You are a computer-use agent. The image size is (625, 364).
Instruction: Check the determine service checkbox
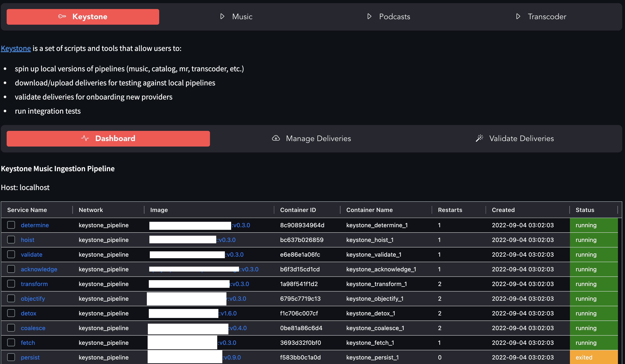click(x=11, y=225)
